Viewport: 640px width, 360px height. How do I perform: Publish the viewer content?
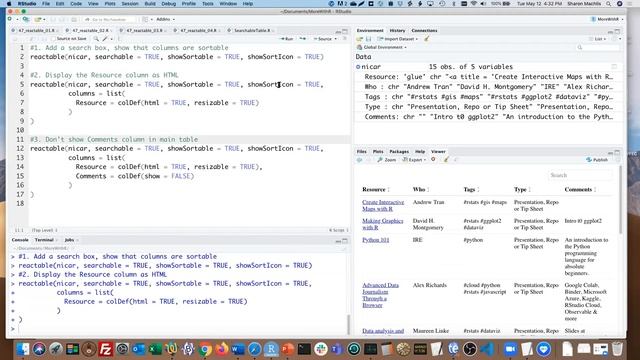pyautogui.click(x=597, y=160)
